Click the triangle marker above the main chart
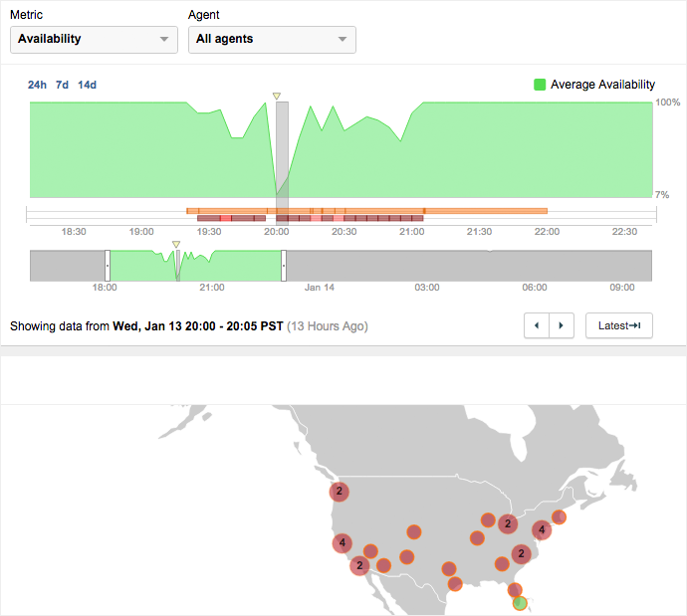Viewport: 687px width, 616px height. [277, 96]
